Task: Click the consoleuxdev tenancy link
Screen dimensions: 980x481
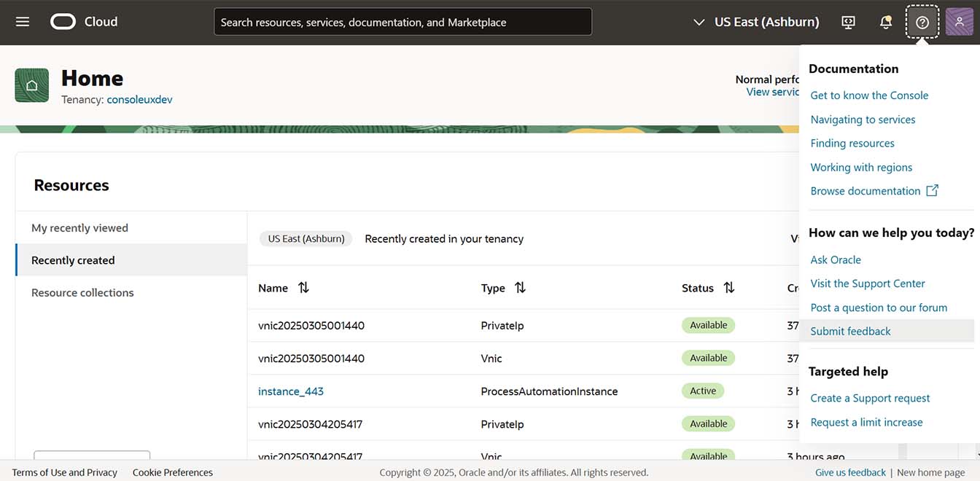Action: coord(139,100)
